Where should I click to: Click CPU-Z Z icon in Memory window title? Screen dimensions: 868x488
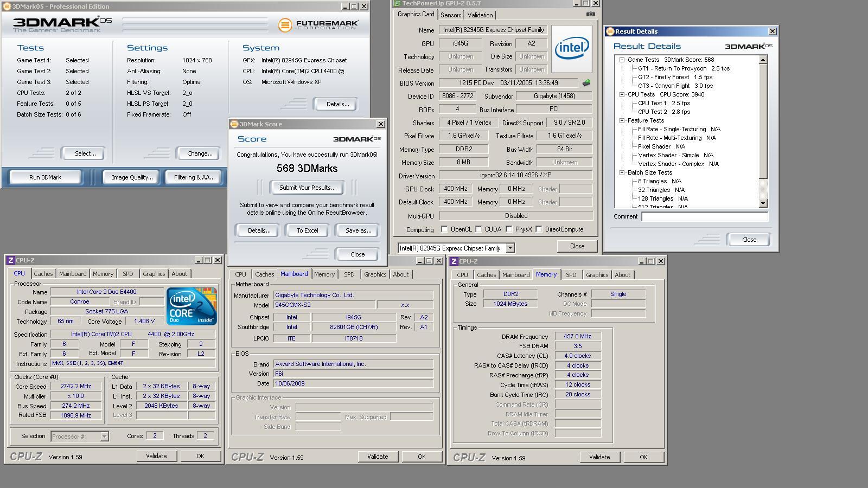coord(454,261)
